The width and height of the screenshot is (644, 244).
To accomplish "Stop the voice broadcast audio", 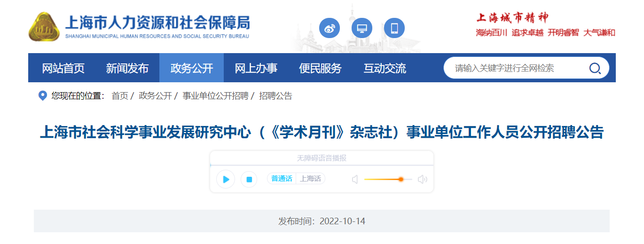I will tap(249, 179).
